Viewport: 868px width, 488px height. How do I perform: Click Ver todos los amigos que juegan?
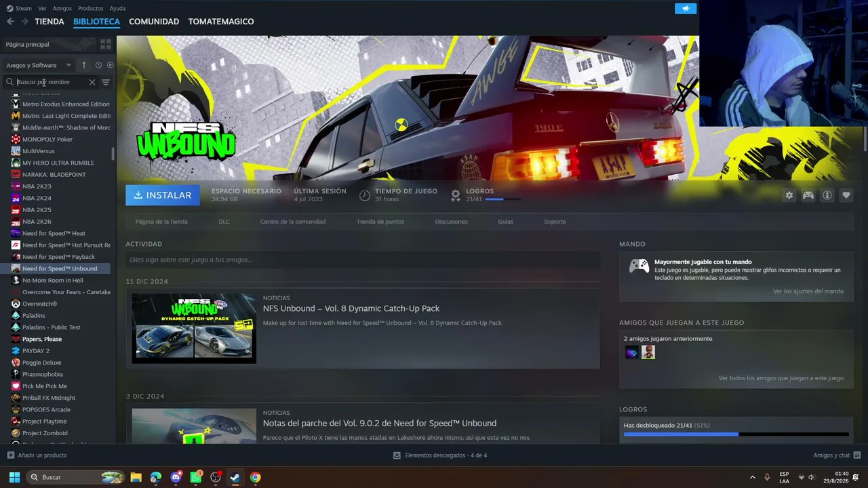click(781, 378)
